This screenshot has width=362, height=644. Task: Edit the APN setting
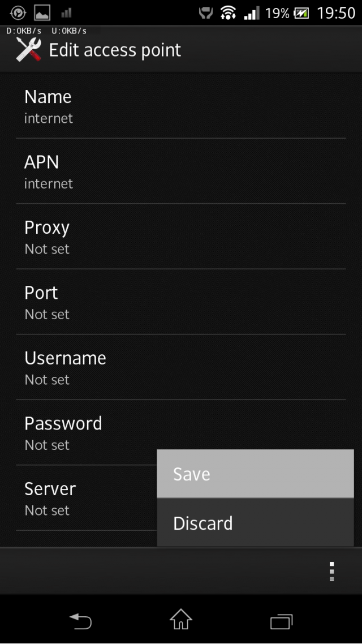point(181,171)
